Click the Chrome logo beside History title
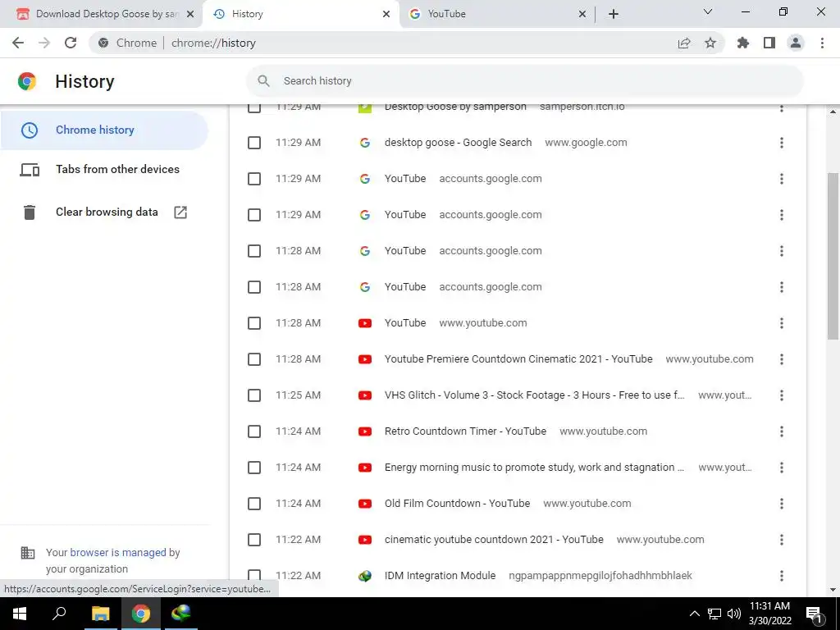 click(x=27, y=81)
